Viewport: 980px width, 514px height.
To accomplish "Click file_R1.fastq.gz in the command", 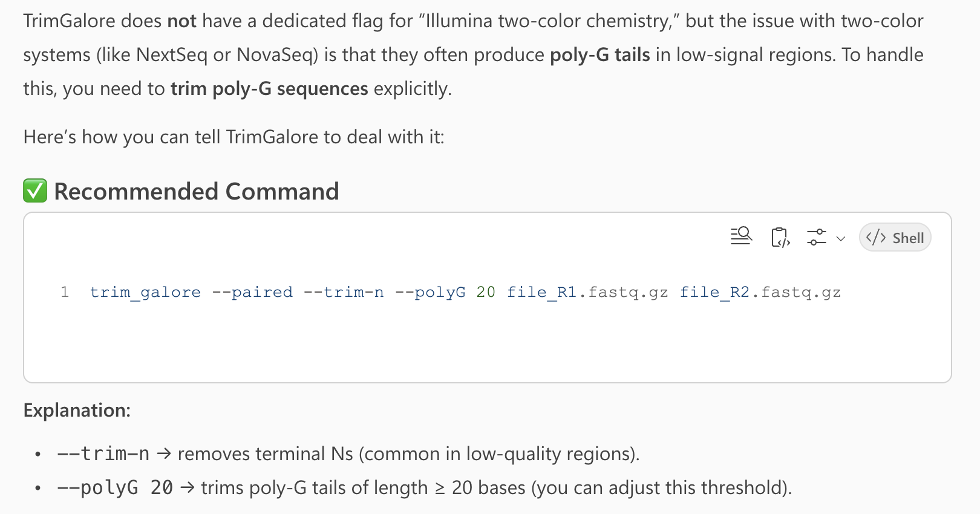I will pos(587,293).
